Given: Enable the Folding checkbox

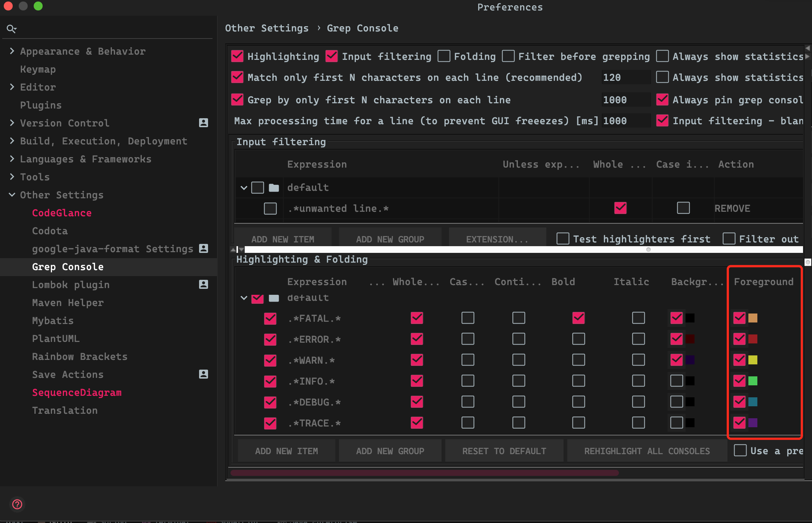Looking at the screenshot, I should coord(444,56).
